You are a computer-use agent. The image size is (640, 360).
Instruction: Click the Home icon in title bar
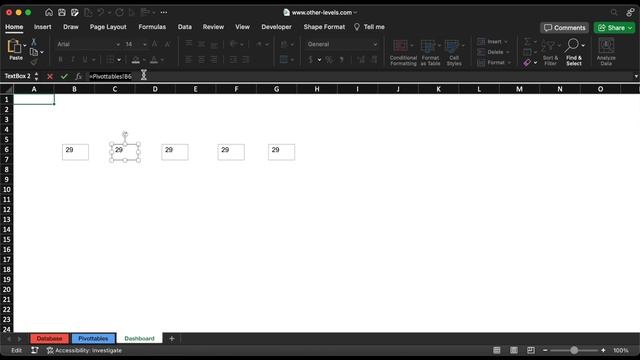point(49,12)
